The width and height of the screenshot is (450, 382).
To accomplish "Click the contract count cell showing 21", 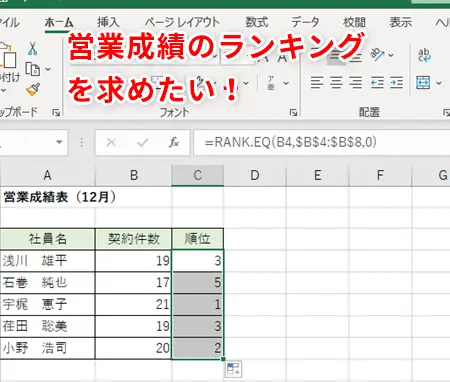I will point(134,304).
